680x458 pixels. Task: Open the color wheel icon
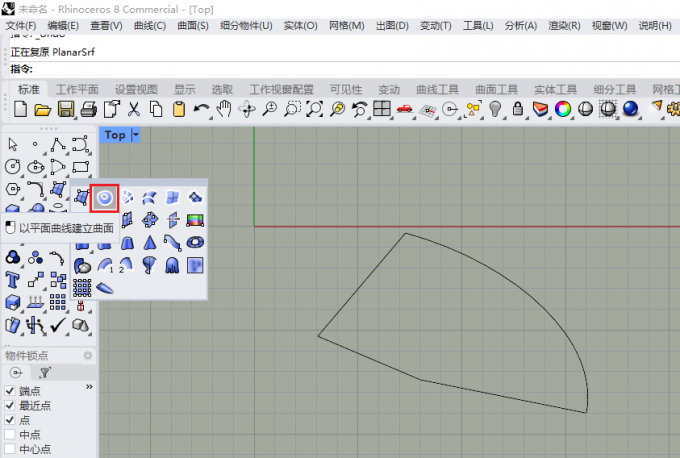coord(563,109)
